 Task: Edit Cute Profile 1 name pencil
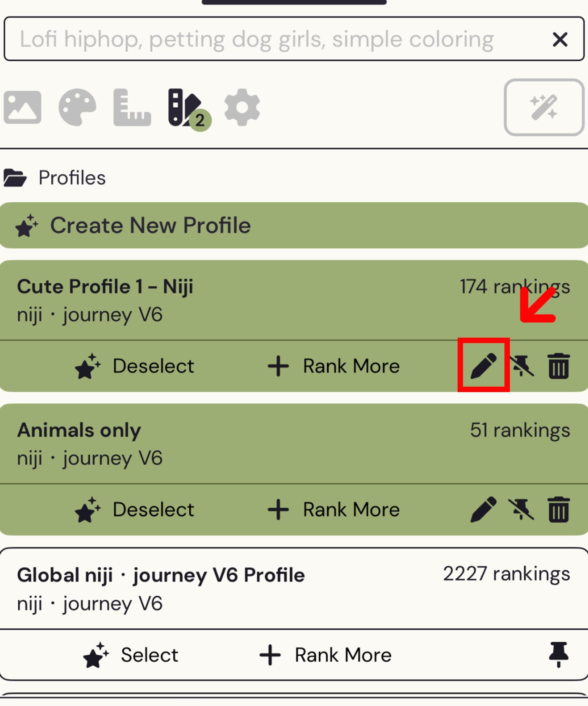[x=484, y=365]
